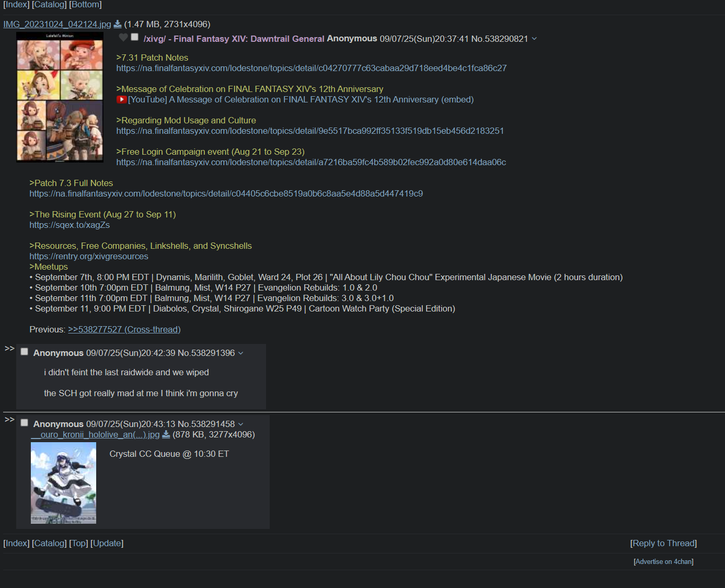Click the '>Meetups' greentext heading
The height and width of the screenshot is (588, 725).
tap(49, 267)
